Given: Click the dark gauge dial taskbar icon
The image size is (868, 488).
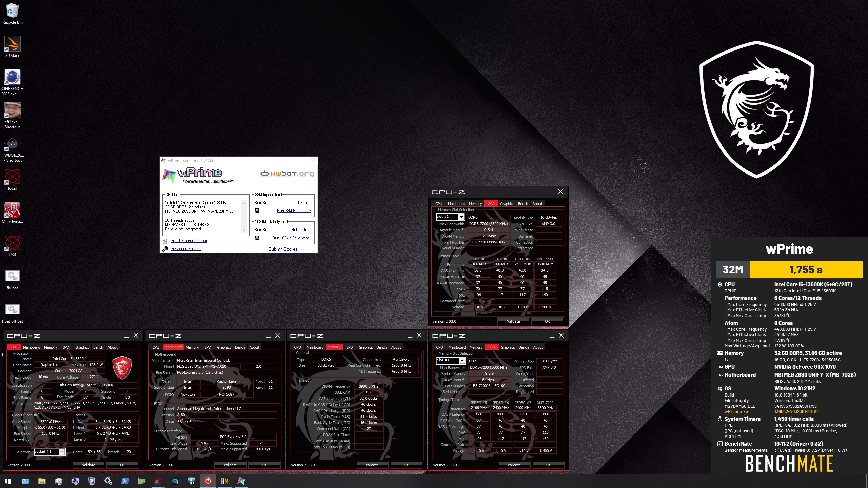Looking at the screenshot, I should [175, 481].
